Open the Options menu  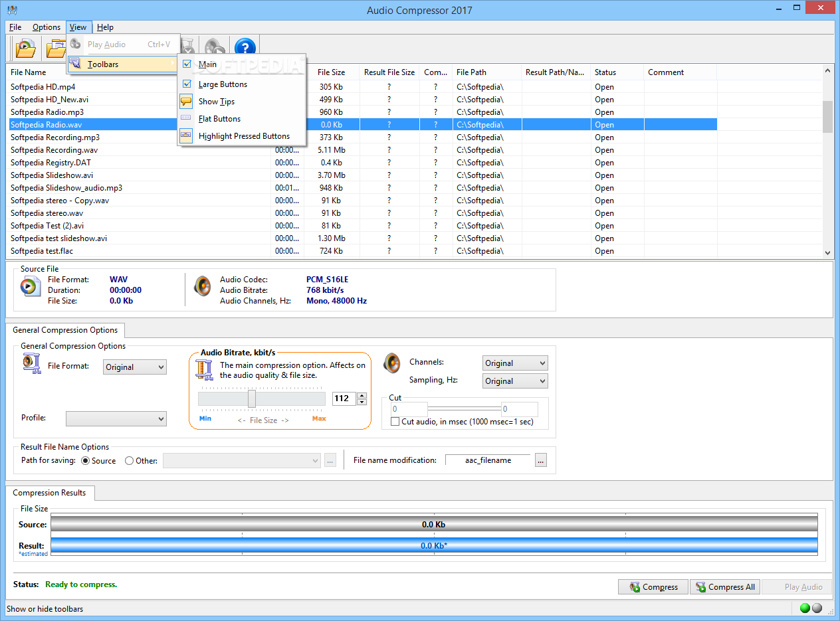point(47,27)
